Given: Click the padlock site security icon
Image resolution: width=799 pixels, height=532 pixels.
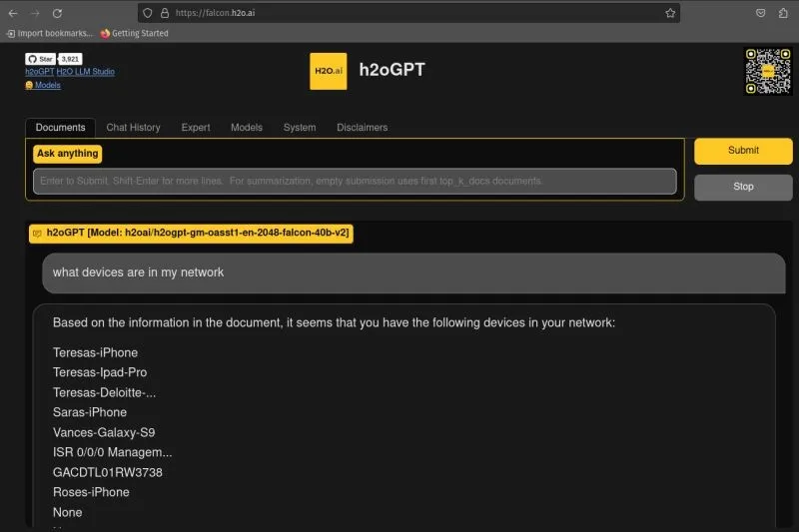Looking at the screenshot, I should click(165, 13).
